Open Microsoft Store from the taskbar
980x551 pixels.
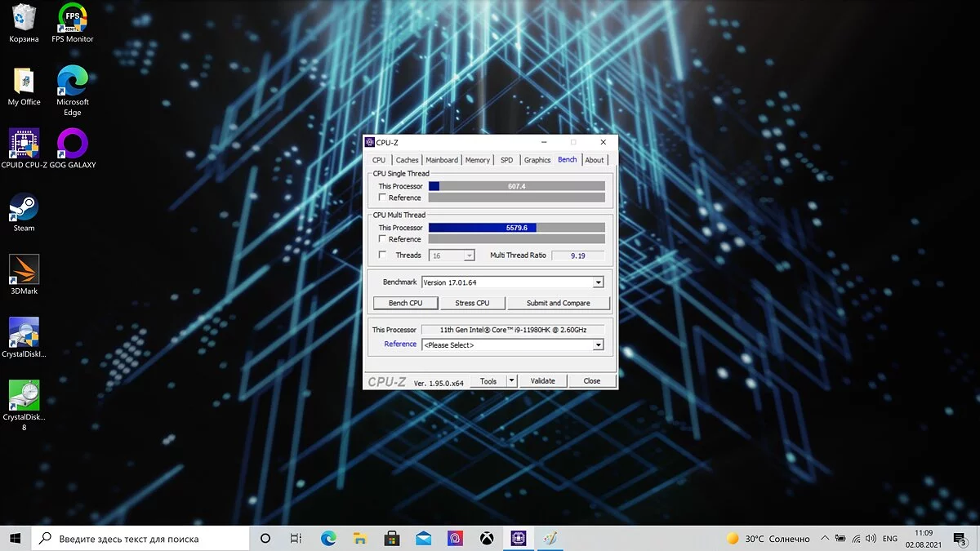click(x=391, y=539)
